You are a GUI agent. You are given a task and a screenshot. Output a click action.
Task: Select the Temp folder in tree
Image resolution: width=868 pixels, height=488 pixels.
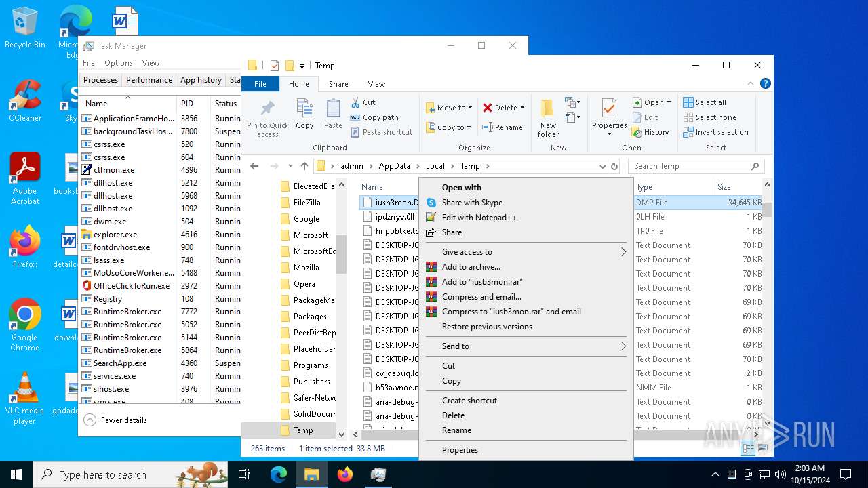click(x=303, y=430)
